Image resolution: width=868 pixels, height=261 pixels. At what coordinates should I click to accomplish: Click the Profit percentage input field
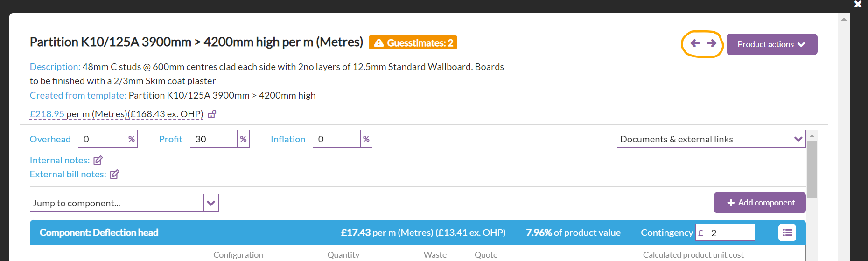click(213, 139)
